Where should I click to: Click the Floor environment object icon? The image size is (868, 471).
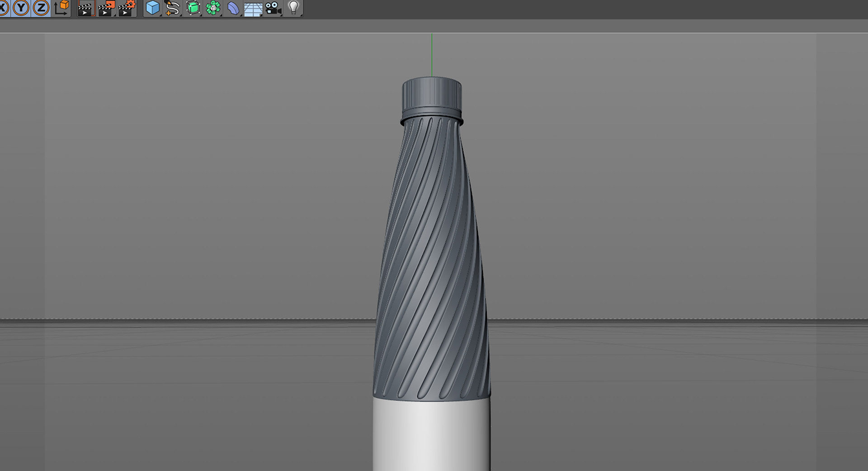click(253, 9)
